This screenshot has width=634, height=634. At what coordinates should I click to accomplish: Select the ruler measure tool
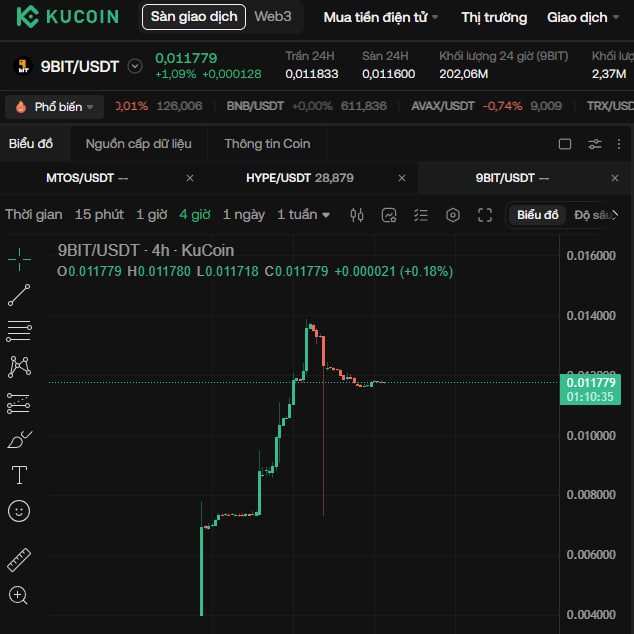point(19,560)
